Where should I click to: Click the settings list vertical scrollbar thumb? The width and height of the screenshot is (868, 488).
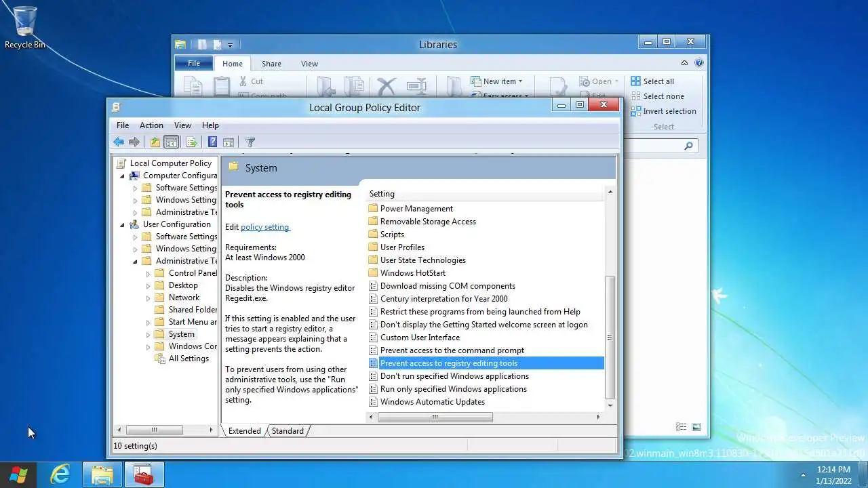pyautogui.click(x=610, y=337)
